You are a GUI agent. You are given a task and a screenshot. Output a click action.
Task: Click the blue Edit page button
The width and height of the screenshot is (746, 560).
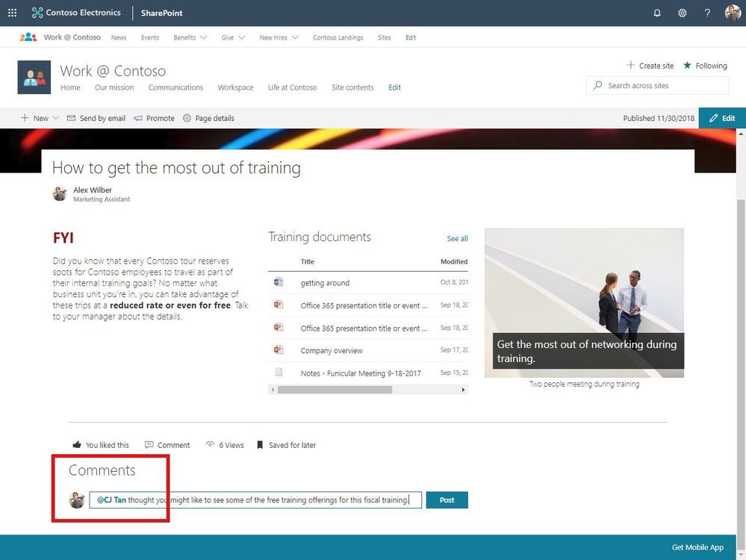coord(722,118)
